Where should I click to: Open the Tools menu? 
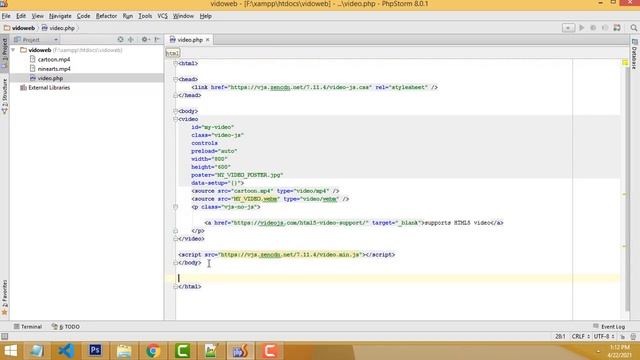145,16
